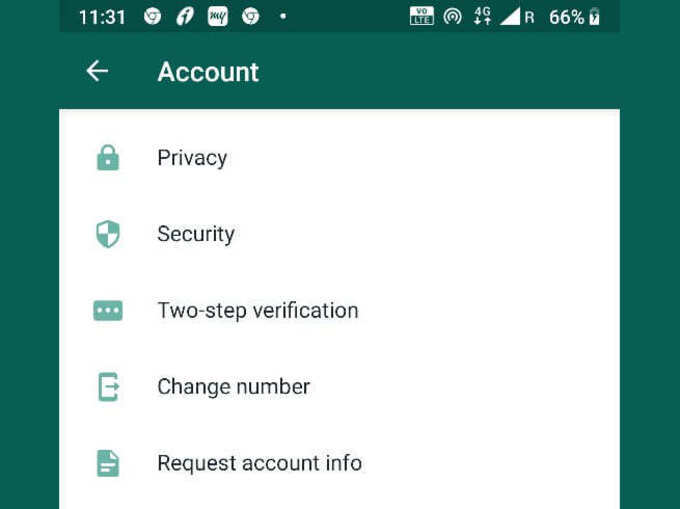680x509 pixels.
Task: Tap the first Chrome icon in status bar
Action: coord(152,16)
